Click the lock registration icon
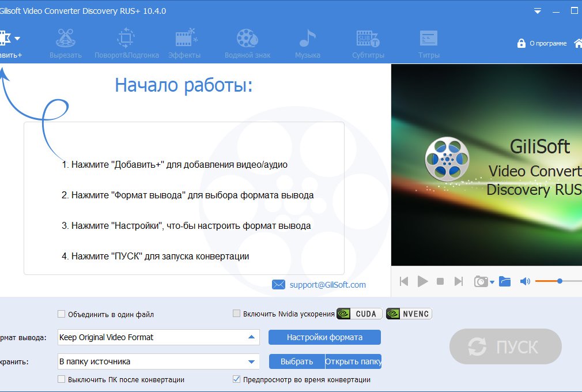This screenshot has width=582, height=392. click(x=521, y=43)
